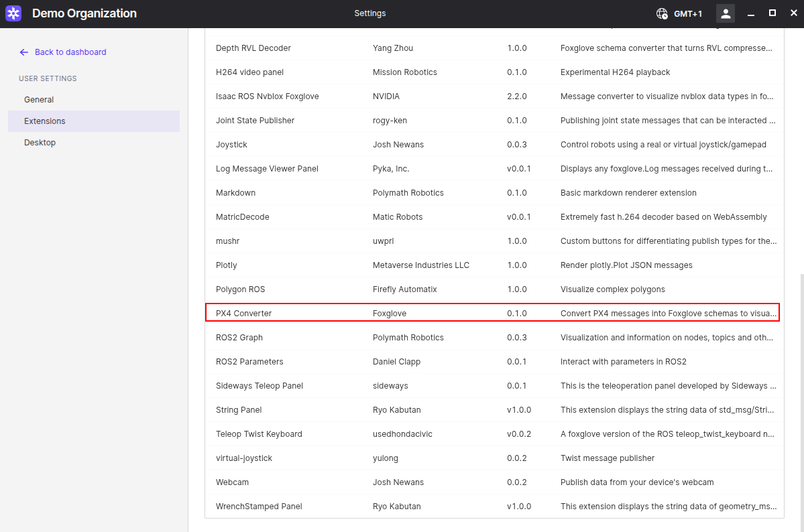The image size is (804, 532).
Task: Select the Depth RVL Decoder extension
Action: point(494,48)
